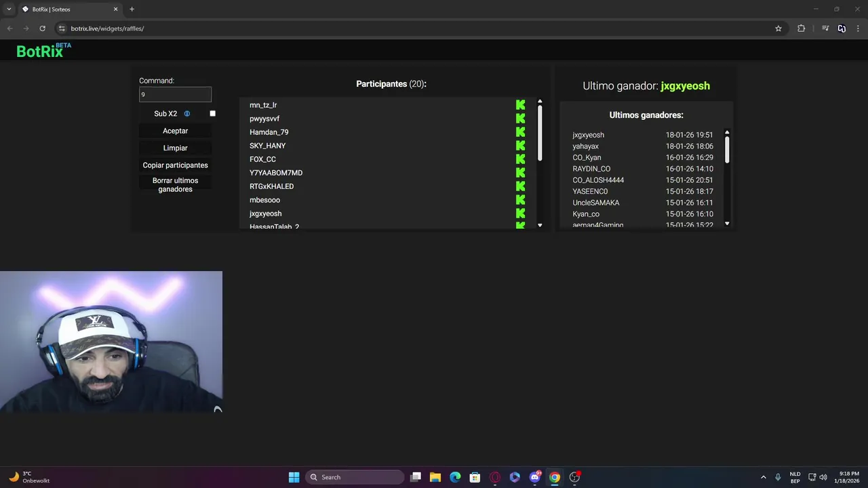Click Kick icon next to Hamdan_79

coord(520,132)
